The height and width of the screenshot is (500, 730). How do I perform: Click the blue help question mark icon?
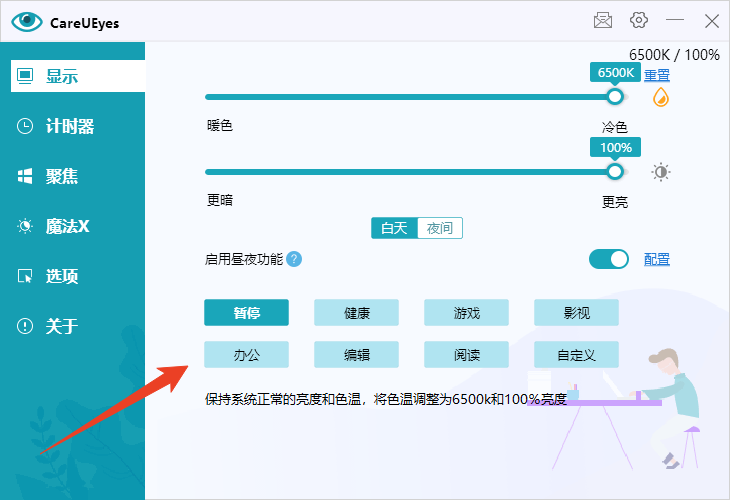tap(294, 260)
